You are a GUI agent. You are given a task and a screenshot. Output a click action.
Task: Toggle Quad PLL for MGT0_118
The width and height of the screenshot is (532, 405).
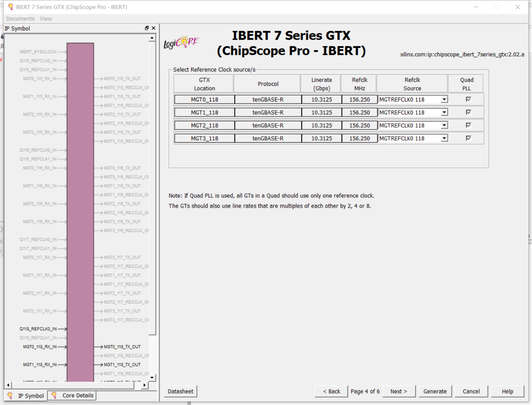click(468, 99)
